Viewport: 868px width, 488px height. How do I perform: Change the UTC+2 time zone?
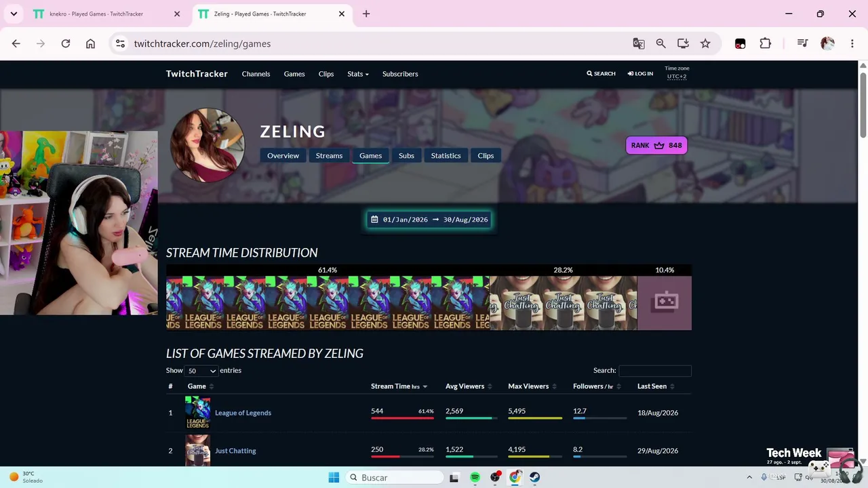pos(677,77)
